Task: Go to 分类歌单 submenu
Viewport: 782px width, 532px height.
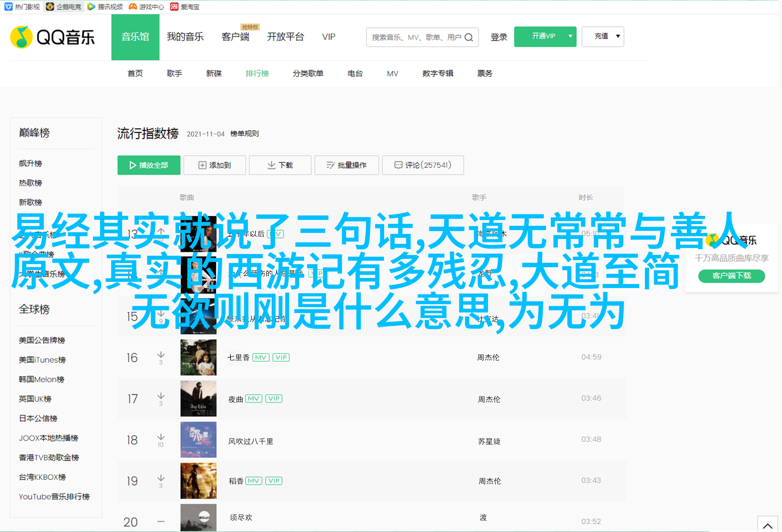Action: (308, 73)
